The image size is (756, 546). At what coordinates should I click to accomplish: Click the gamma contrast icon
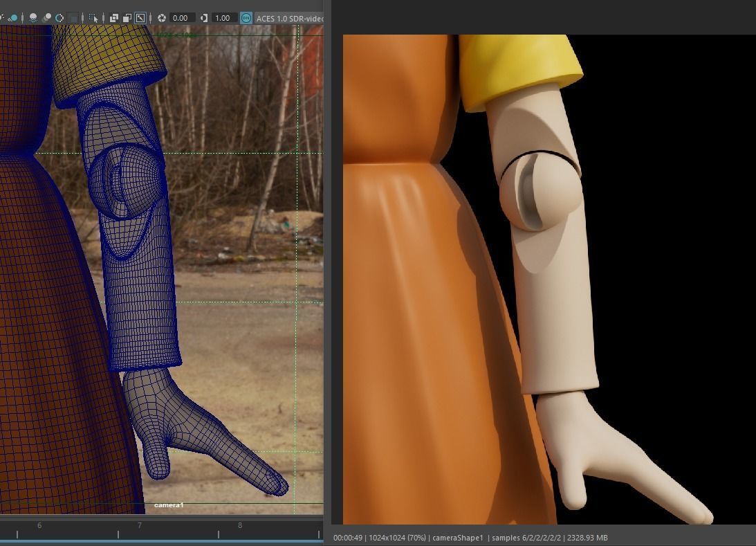pos(204,18)
